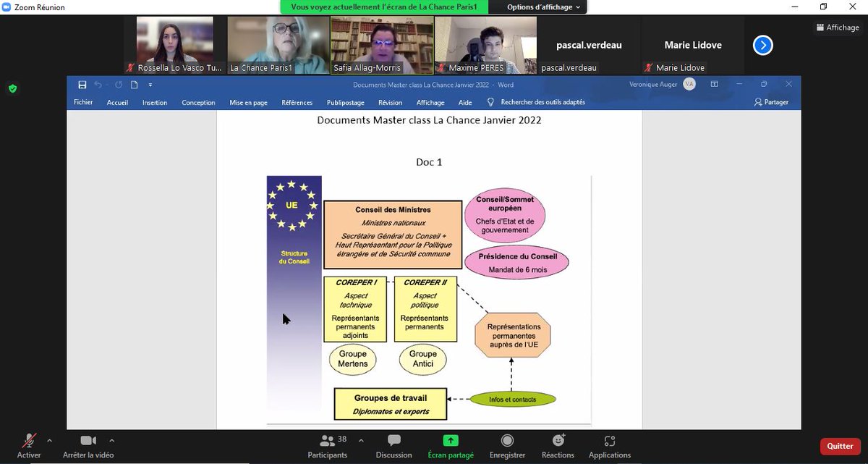Open the Participants panel

coord(328,446)
